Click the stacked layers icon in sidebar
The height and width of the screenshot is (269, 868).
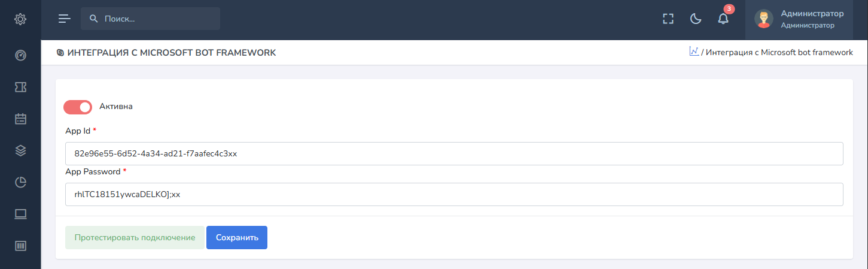(x=20, y=150)
